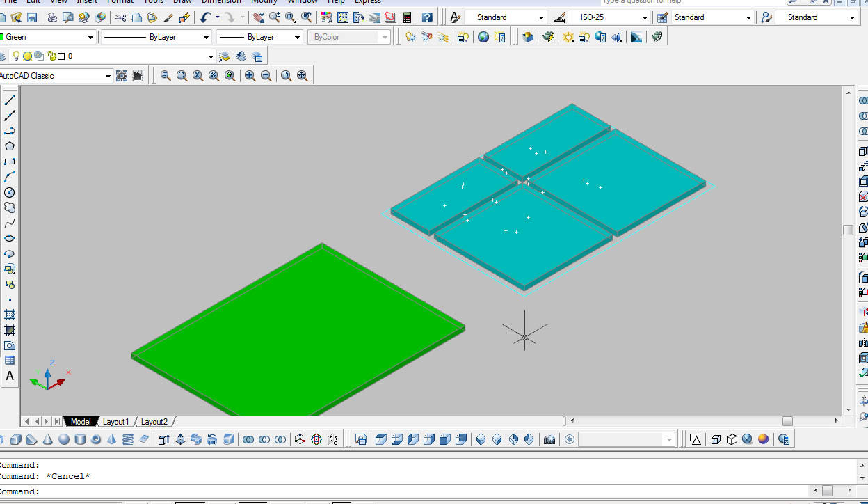
Task: Expand the ISO-25 dimension style dropdown
Action: pos(645,17)
